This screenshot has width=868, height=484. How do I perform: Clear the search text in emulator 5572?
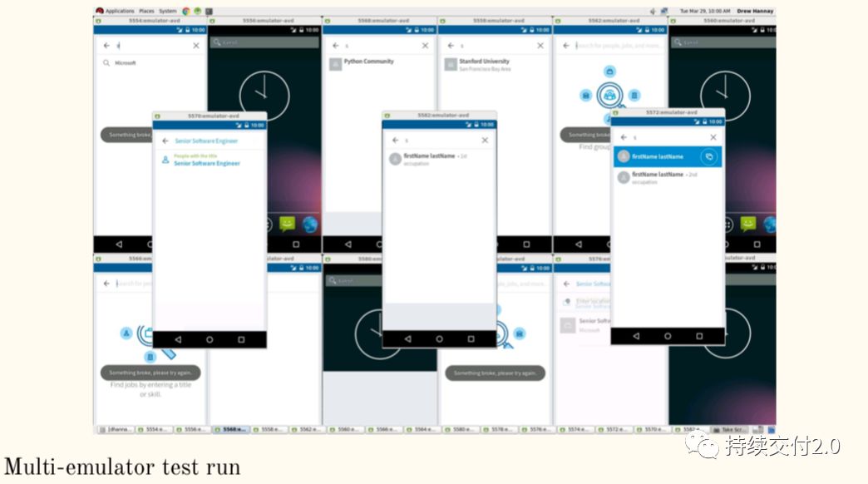[x=713, y=137]
